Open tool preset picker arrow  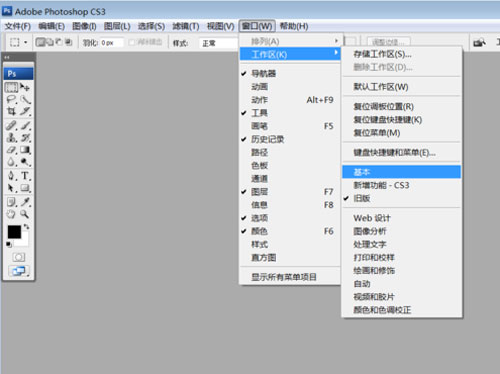25,43
